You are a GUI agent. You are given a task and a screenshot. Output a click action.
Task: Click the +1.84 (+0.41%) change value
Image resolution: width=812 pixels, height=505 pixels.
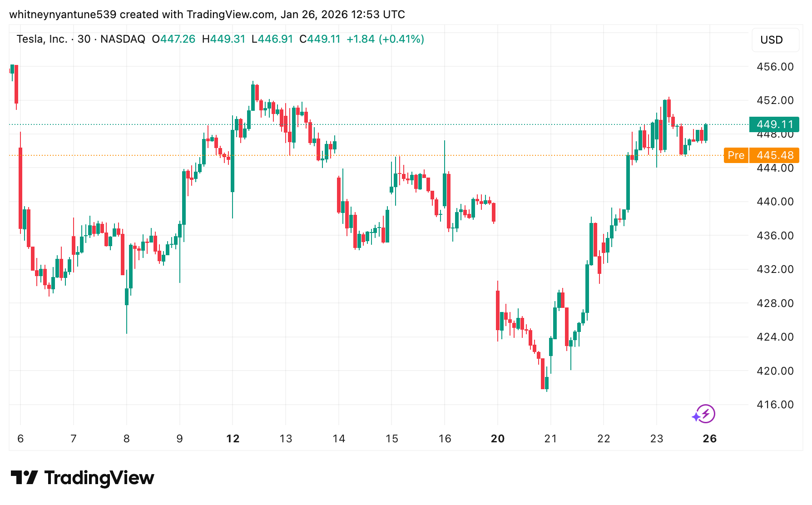385,39
